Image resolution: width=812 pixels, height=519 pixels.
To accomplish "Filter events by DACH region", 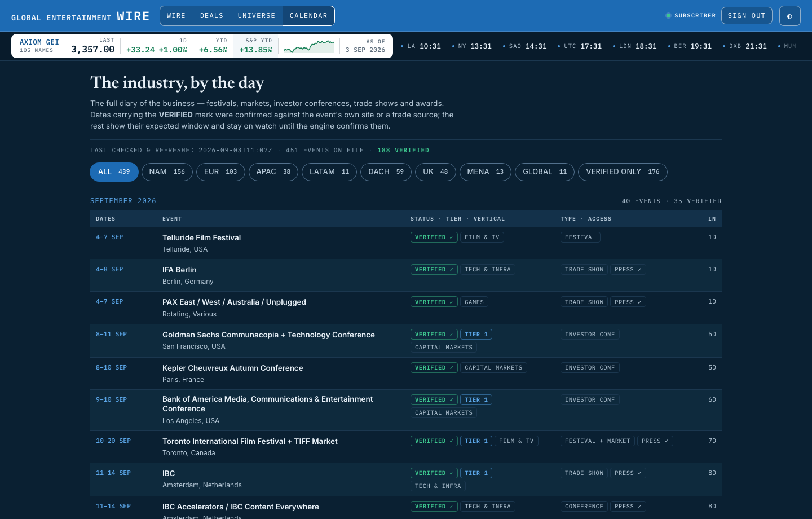I will [386, 172].
